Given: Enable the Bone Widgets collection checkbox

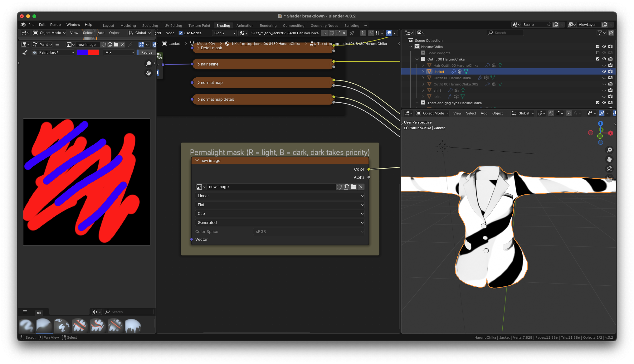Looking at the screenshot, I should 598,53.
